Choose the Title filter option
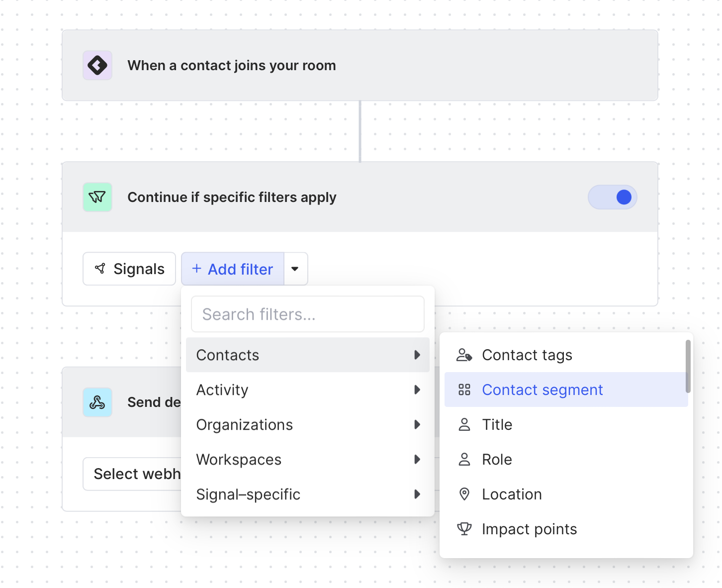This screenshot has height=588, width=722. pos(497,424)
